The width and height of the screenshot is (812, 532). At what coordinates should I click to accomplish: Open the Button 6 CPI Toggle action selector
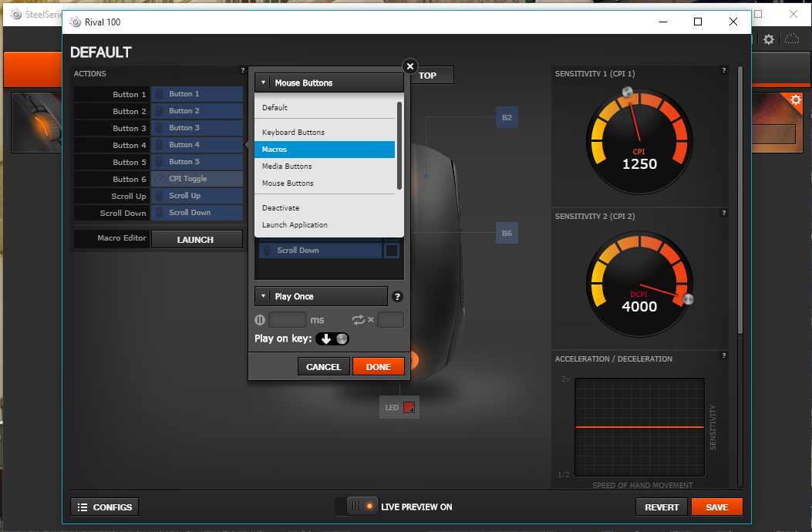(x=197, y=179)
